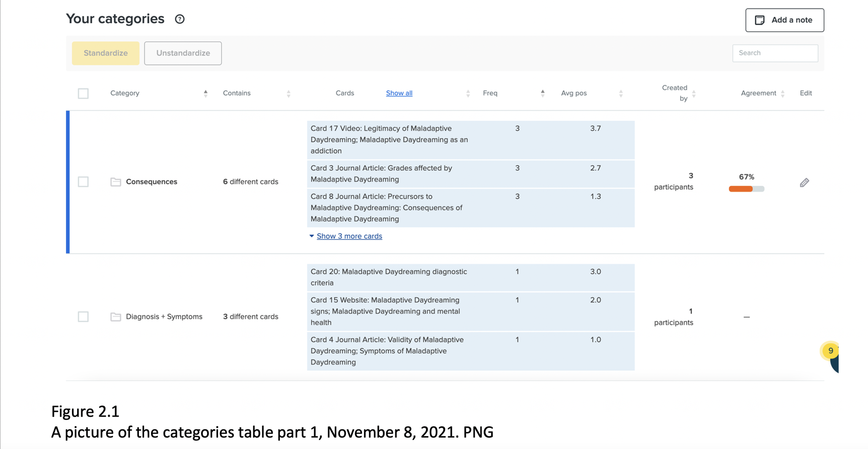This screenshot has width=868, height=449.
Task: Click the pencil edit icon for Consequences
Action: pos(804,183)
